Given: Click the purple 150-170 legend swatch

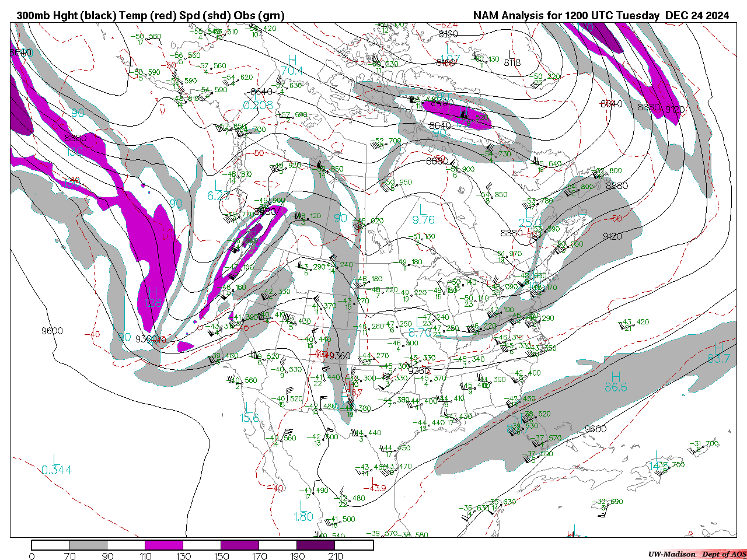Looking at the screenshot, I should coord(240,545).
